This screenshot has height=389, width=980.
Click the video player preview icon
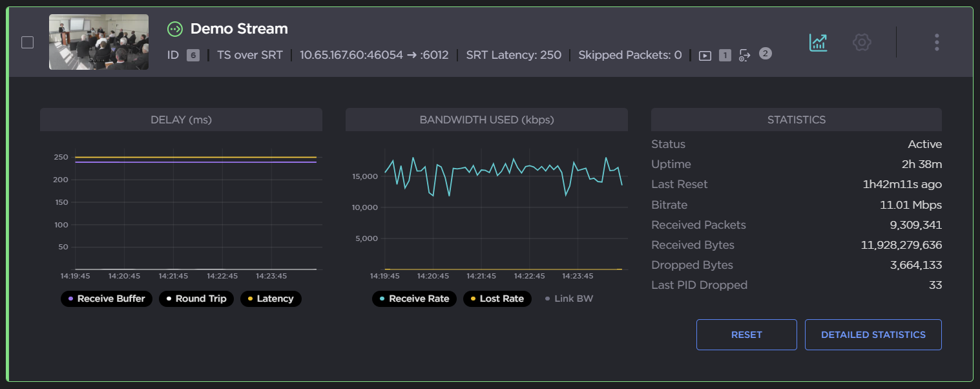(705, 55)
